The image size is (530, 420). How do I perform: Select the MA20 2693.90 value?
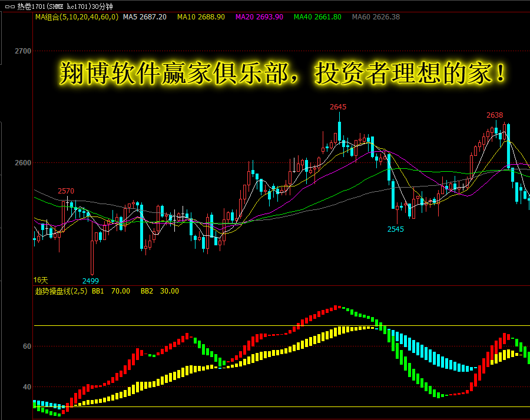[259, 17]
